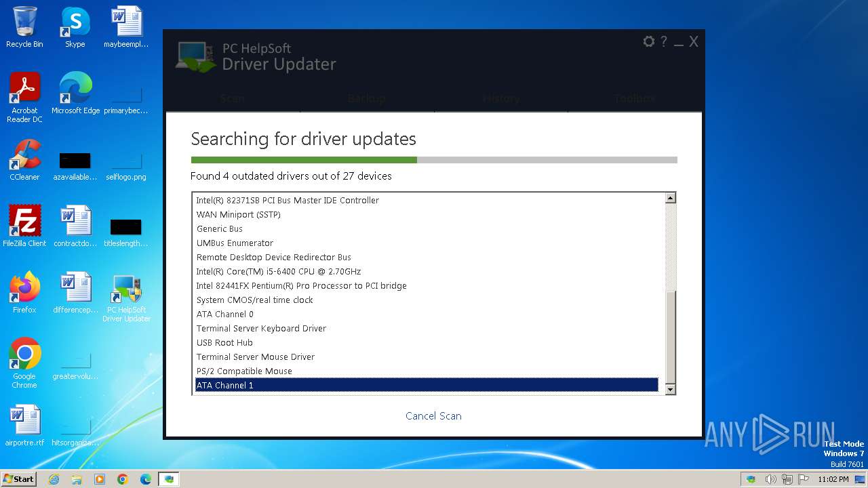Open FileZilla Client shortcut
This screenshot has height=488, width=868.
click(24, 226)
